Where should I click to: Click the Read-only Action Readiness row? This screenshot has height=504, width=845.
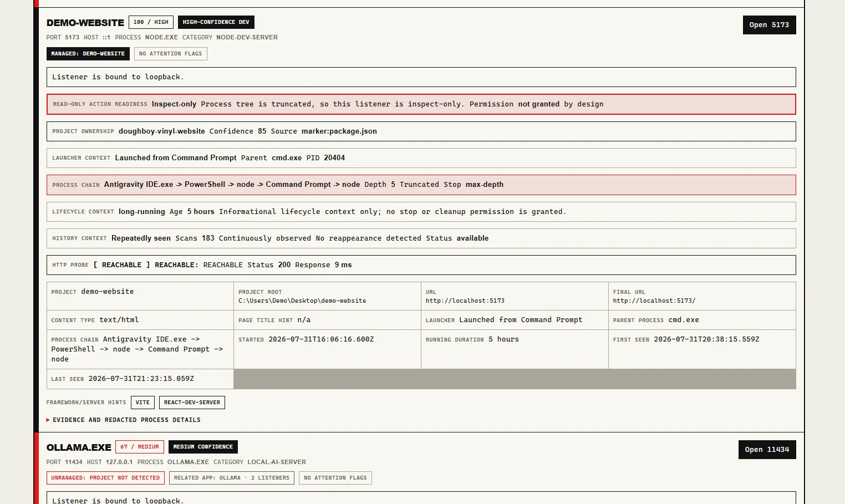[x=421, y=104]
